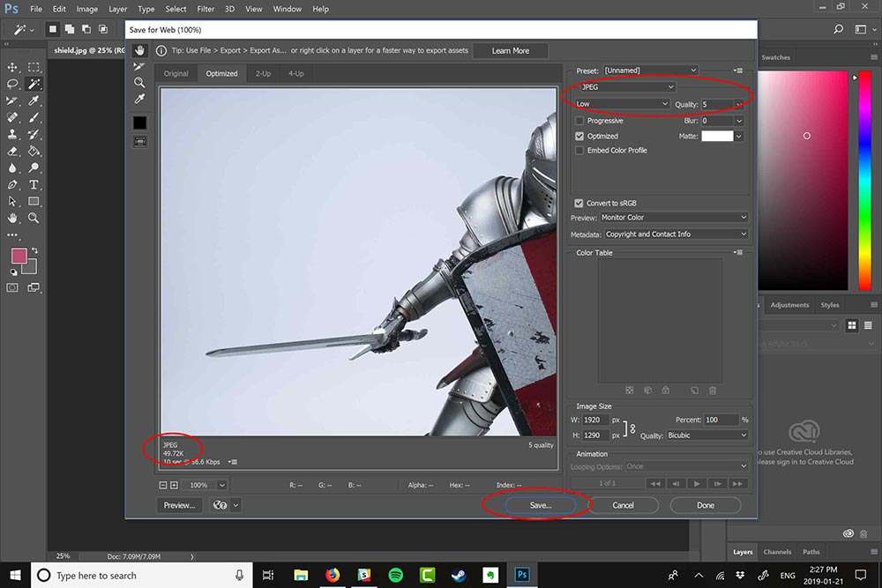Image resolution: width=882 pixels, height=588 pixels.
Task: Click the white Matte color swatch
Action: pyautogui.click(x=717, y=136)
